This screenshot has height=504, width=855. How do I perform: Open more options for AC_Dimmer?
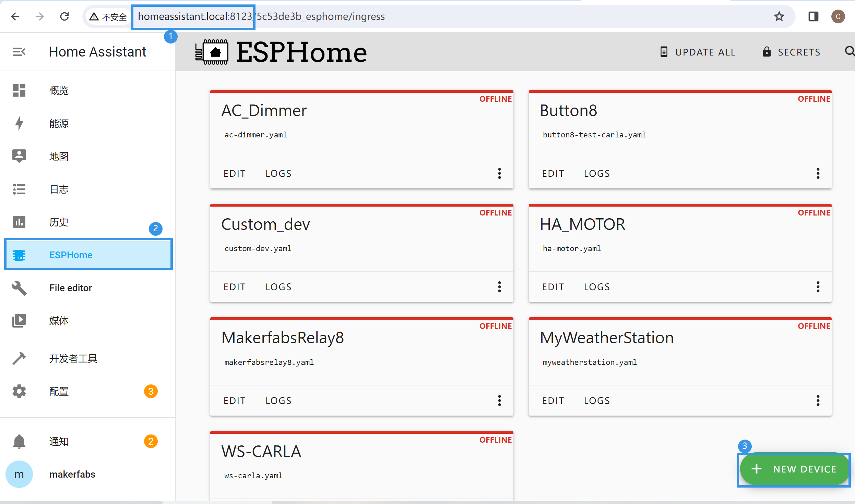499,173
